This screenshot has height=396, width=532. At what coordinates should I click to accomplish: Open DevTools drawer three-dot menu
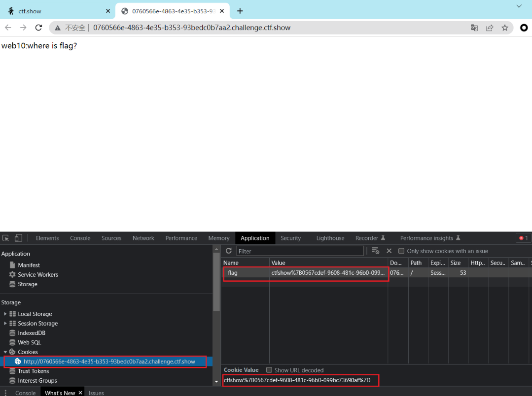coord(5,393)
